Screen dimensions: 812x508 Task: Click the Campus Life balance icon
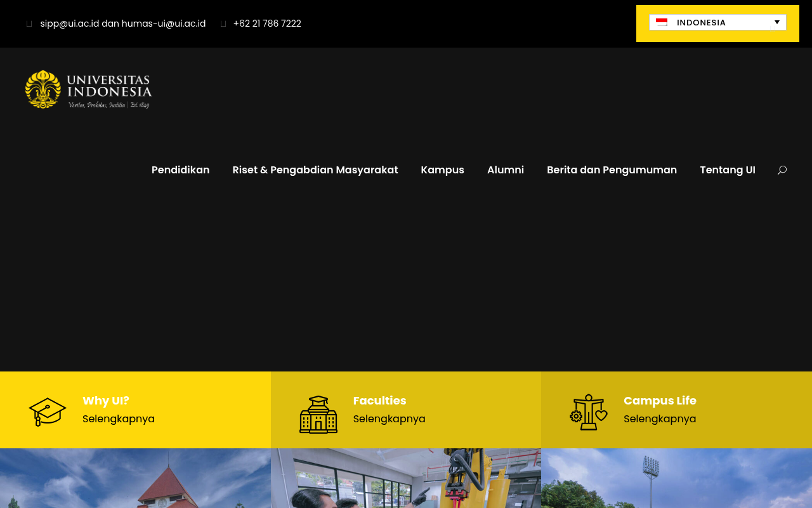point(589,412)
